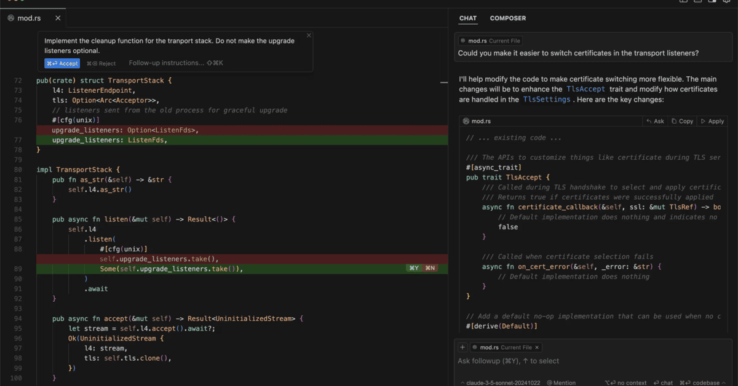The height and width of the screenshot is (386, 738).
Task: Add context with the plus button
Action: point(462,347)
